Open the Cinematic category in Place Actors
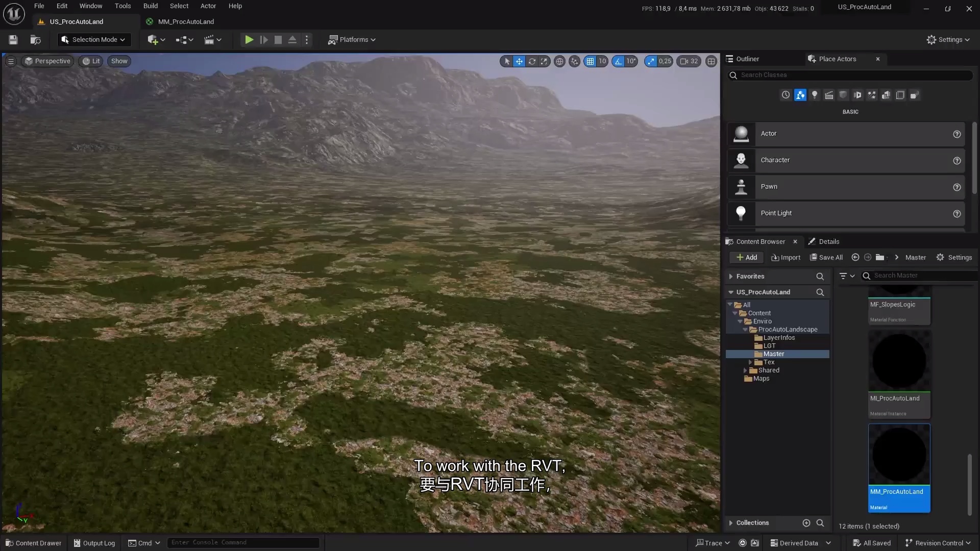The height and width of the screenshot is (551, 980). pyautogui.click(x=829, y=95)
